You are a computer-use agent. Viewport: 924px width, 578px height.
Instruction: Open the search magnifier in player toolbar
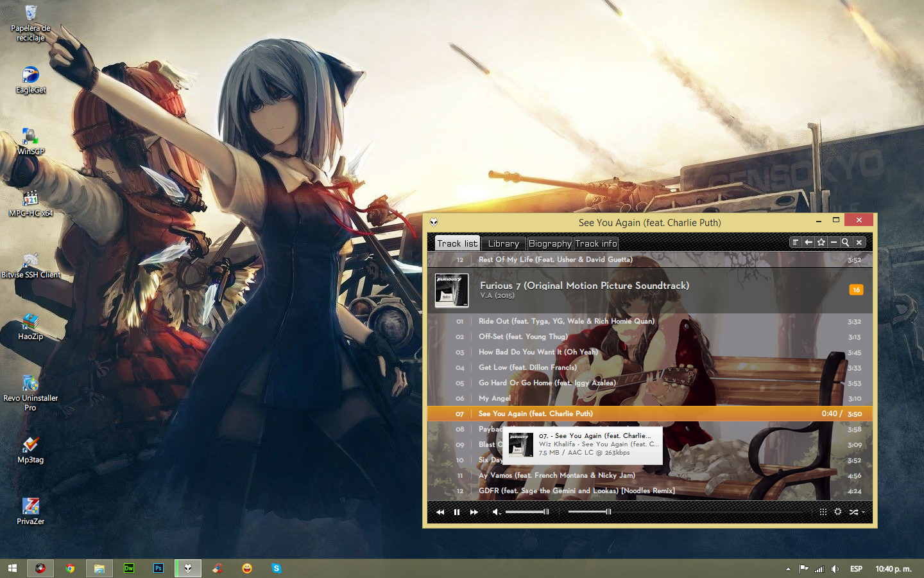click(x=846, y=242)
